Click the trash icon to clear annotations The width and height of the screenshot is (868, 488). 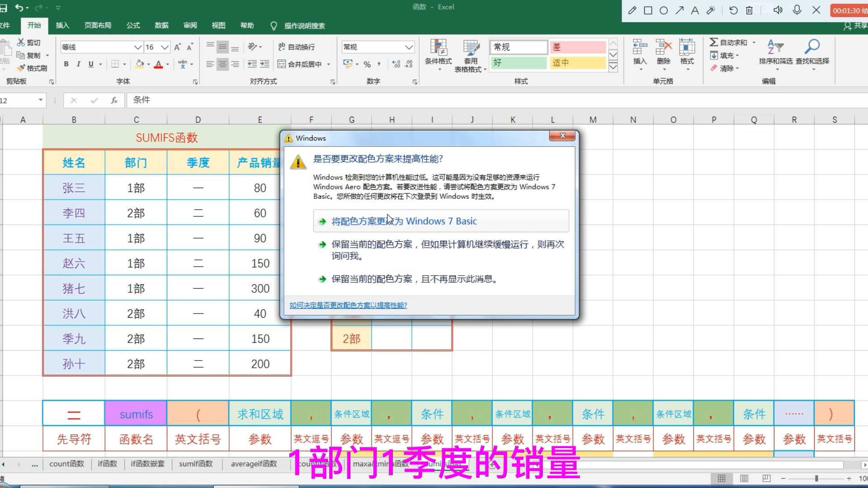point(749,10)
